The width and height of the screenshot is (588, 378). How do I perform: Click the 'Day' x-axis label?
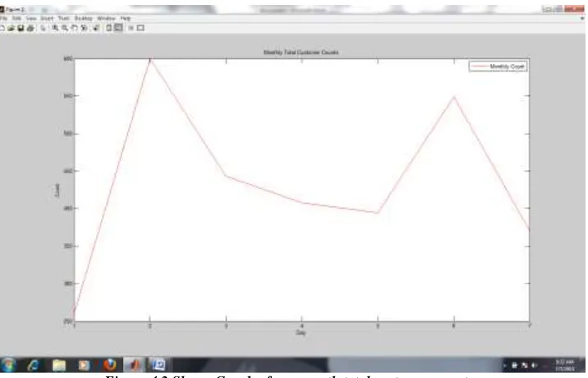tap(301, 333)
